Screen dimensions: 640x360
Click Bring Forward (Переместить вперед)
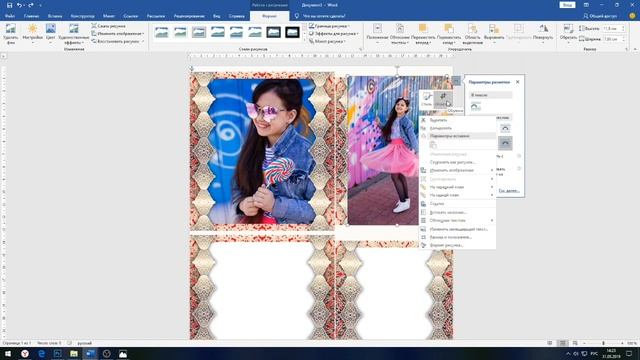423,34
